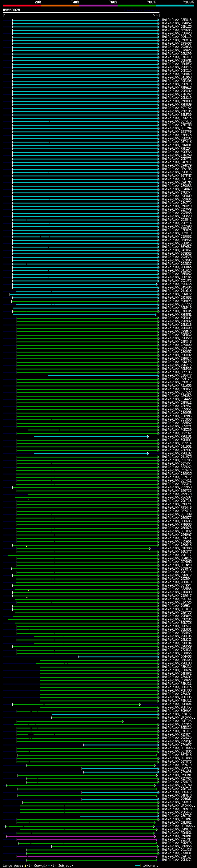
Task: Click the UniRef100_B9SYP9 hit label
Action: point(177,132)
